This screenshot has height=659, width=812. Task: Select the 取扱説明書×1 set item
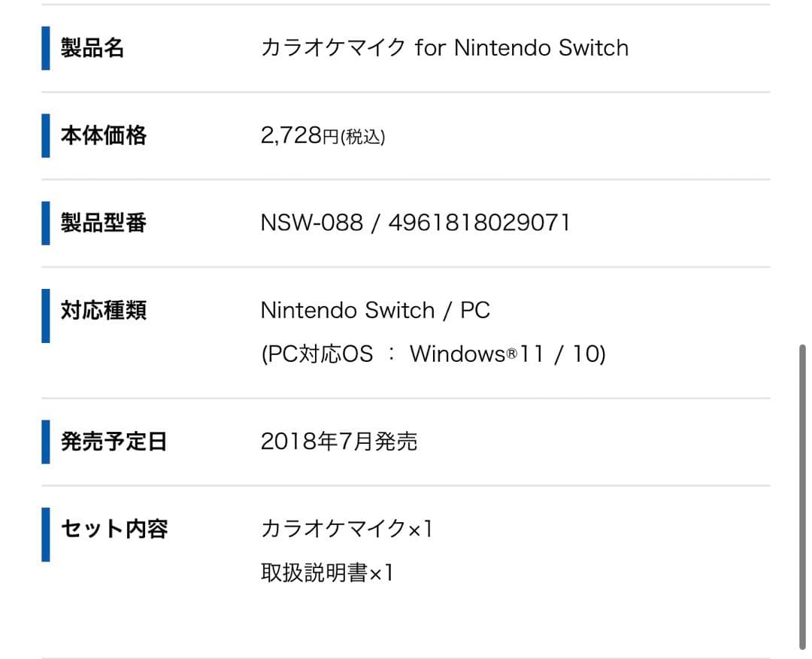[x=327, y=573]
